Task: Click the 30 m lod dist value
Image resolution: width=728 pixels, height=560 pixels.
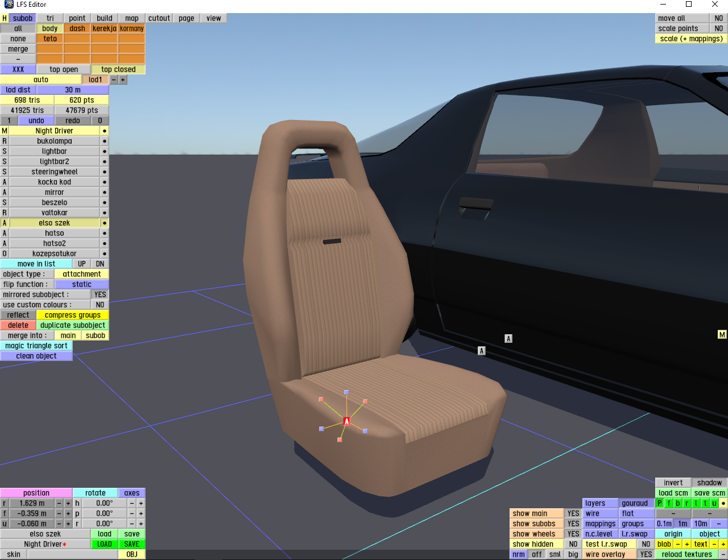Action: point(73,90)
